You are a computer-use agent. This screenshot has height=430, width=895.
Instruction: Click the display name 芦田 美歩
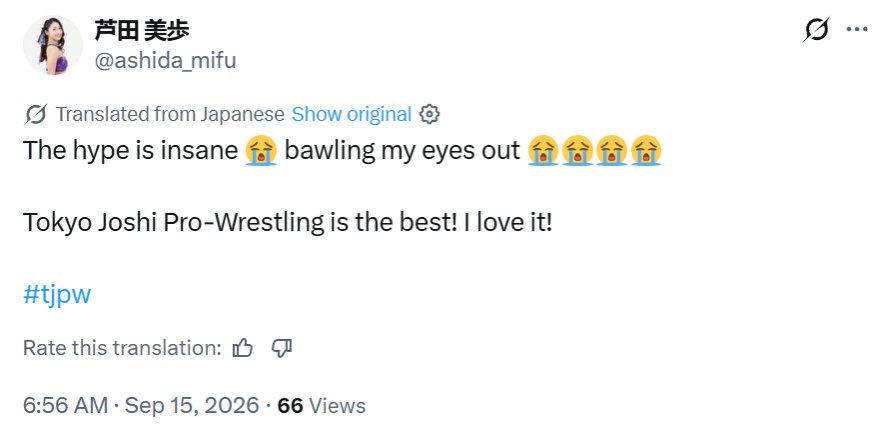tap(142, 30)
